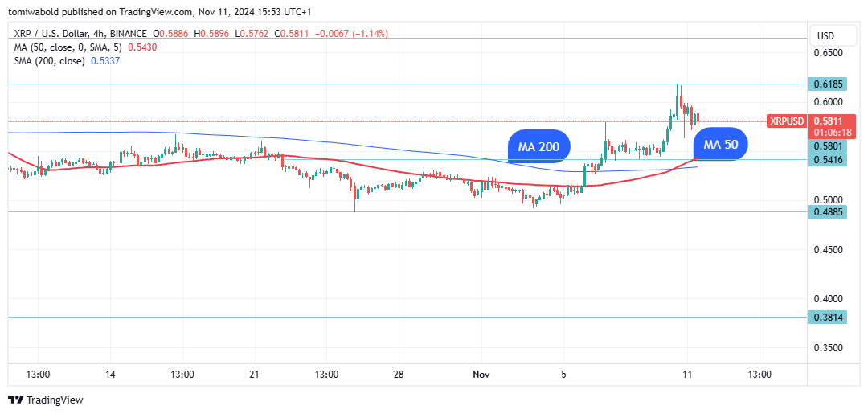
Task: Select the MA 200 callout label
Action: pyautogui.click(x=538, y=146)
